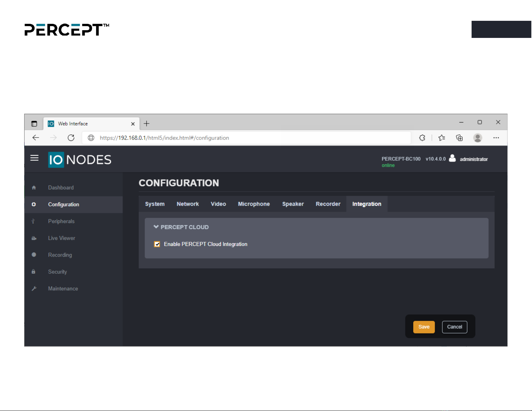Open the browser collections icon
The width and height of the screenshot is (532, 411).
click(x=460, y=138)
